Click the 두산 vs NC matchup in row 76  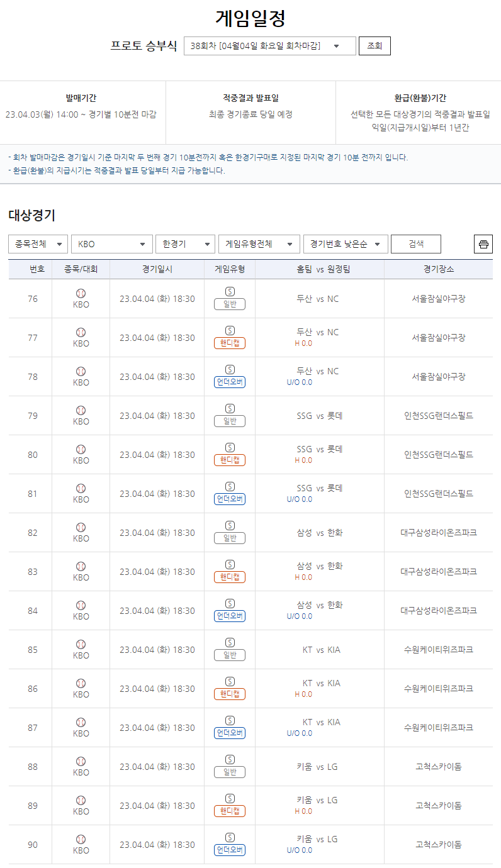(318, 299)
